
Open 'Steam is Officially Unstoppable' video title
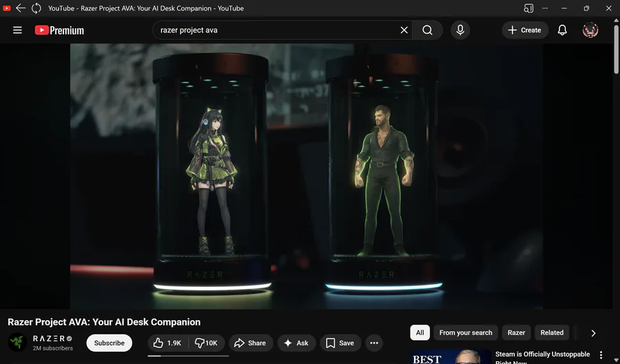[542, 357]
